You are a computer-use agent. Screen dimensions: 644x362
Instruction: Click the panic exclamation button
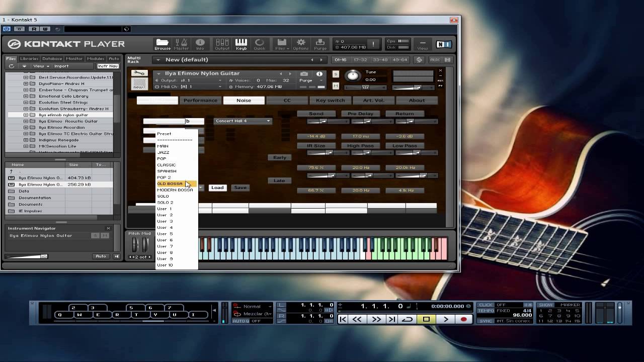(373, 44)
